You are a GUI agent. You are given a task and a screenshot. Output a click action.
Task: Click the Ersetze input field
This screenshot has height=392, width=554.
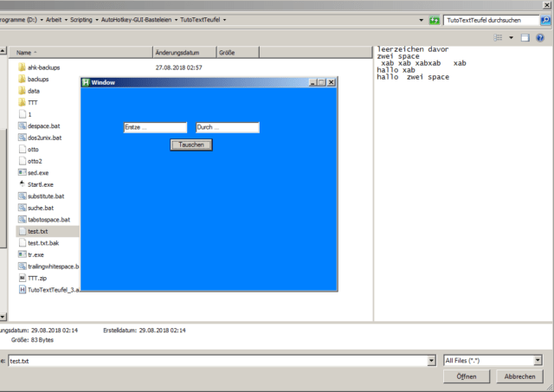coord(155,128)
